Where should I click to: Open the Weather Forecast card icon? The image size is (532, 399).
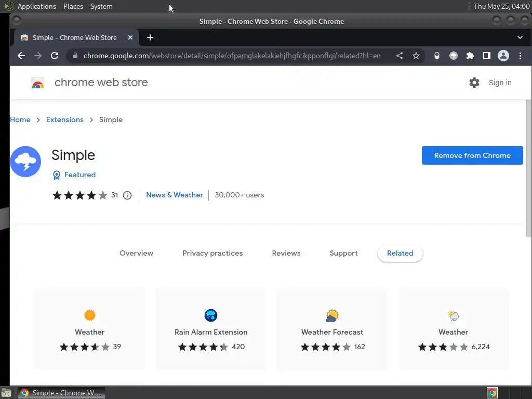coord(332,315)
